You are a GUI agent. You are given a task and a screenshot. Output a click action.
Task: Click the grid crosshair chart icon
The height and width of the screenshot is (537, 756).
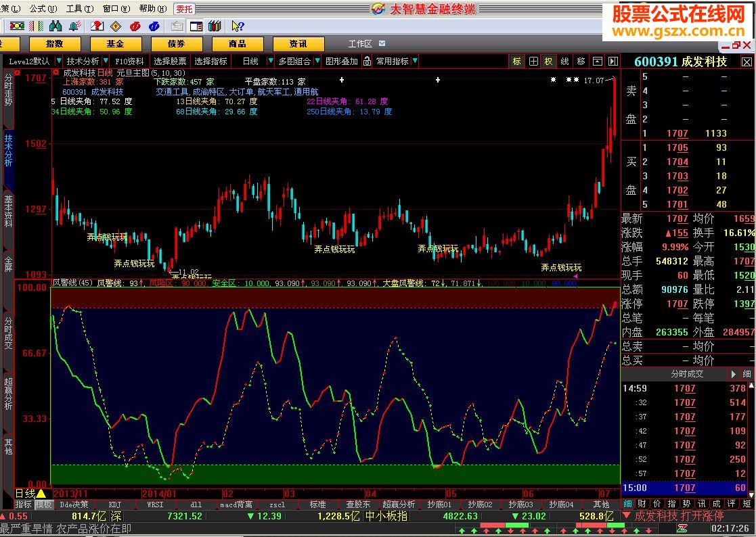tap(533, 61)
